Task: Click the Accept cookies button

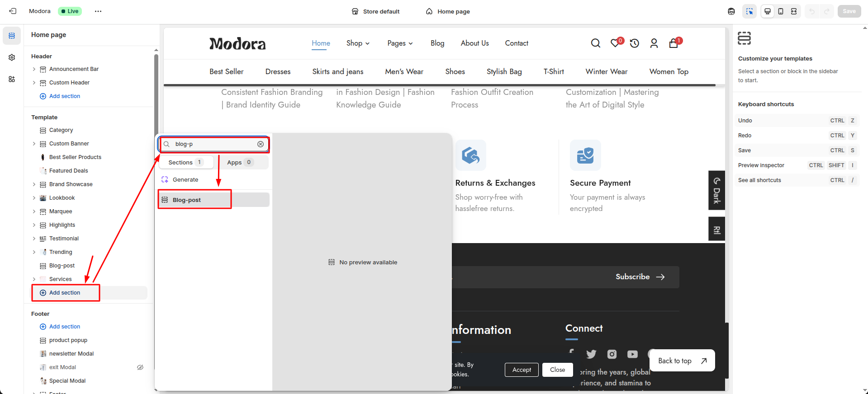Action: [x=522, y=370]
